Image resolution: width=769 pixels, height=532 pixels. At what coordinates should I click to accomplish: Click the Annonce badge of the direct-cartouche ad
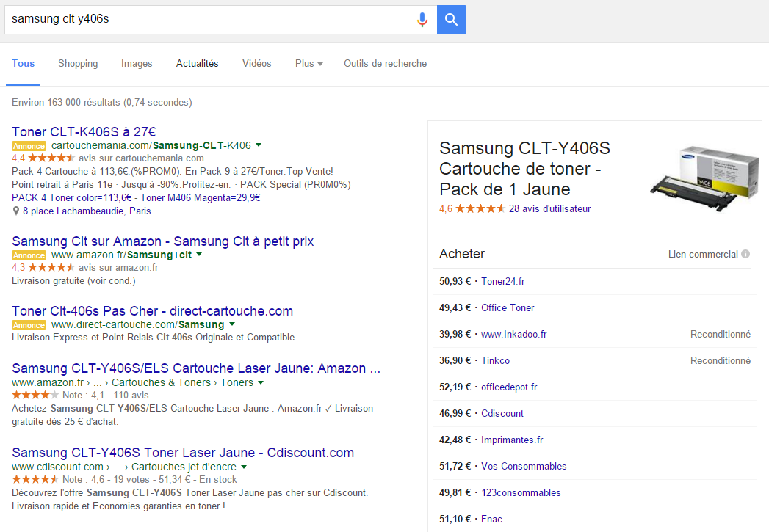pyautogui.click(x=29, y=325)
